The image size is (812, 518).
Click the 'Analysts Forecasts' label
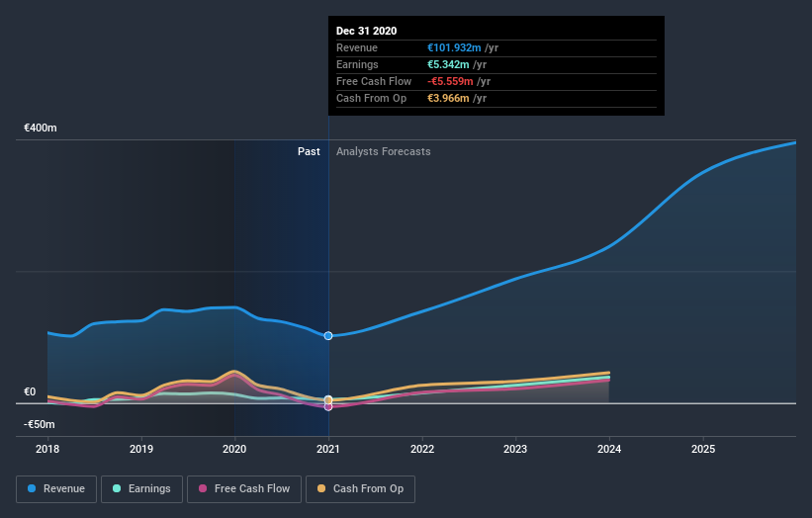(383, 151)
